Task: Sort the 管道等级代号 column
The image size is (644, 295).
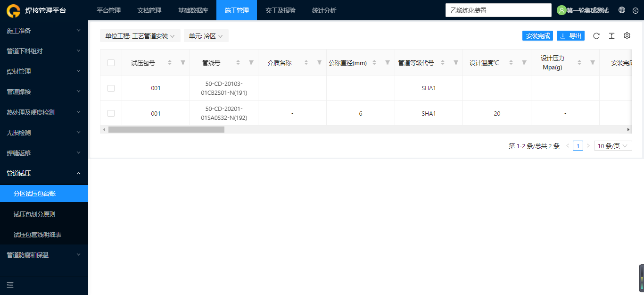Action: click(443, 62)
